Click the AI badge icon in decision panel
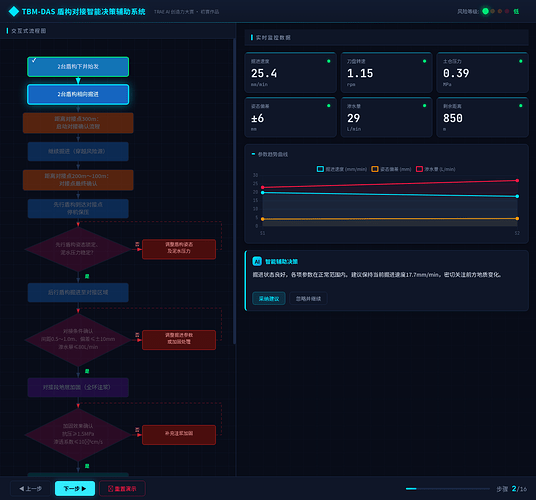 (x=257, y=261)
